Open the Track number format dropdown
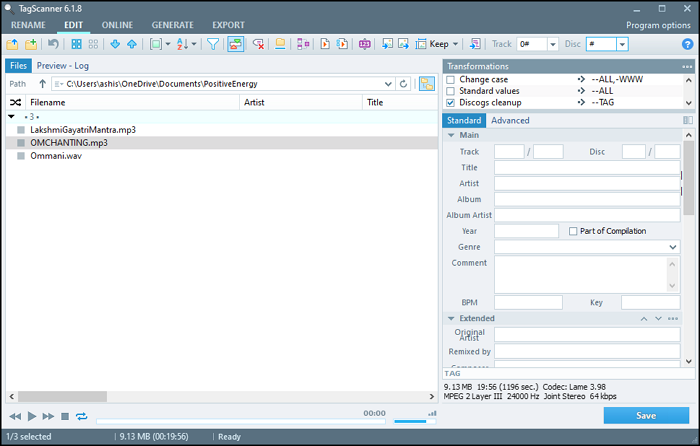Viewport: 700px width, 446px height. click(553, 44)
